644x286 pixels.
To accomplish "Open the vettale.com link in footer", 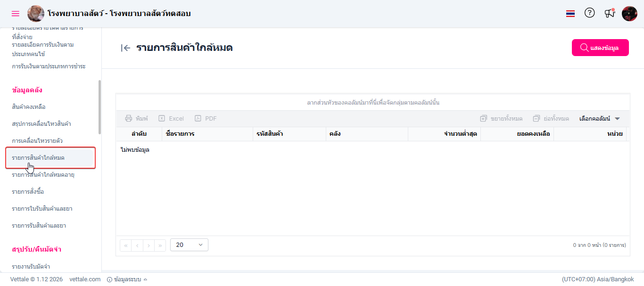I will (85, 279).
